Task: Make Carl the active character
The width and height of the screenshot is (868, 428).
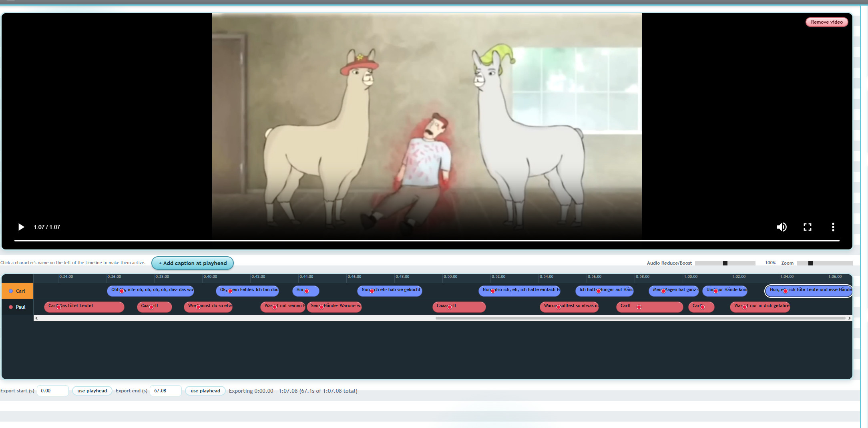Action: (17, 291)
